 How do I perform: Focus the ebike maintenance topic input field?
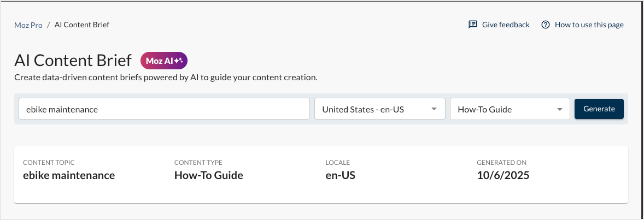pos(164,109)
